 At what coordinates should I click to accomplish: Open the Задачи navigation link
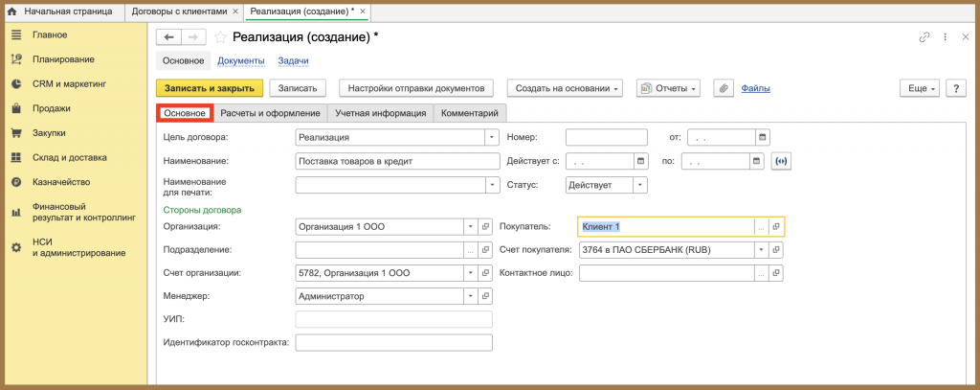click(x=293, y=60)
